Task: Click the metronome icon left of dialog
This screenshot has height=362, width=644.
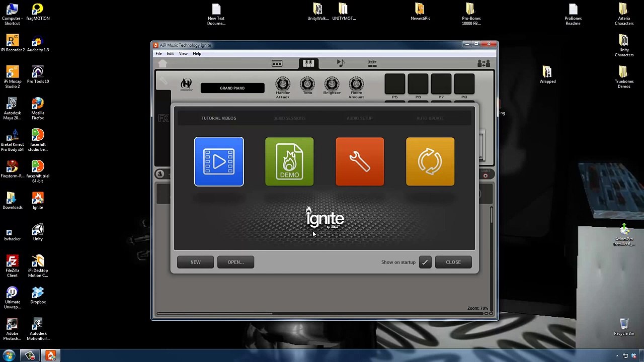Action: (160, 174)
